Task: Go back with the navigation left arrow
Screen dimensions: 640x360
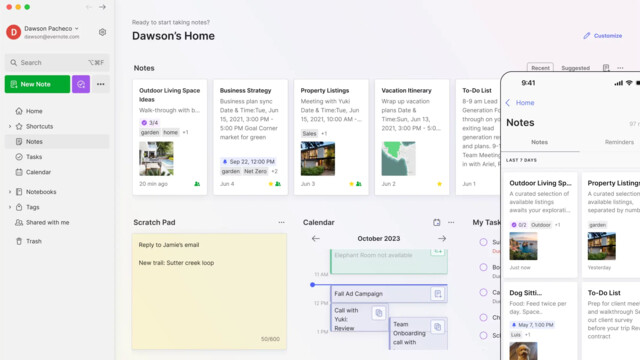Action: point(89,7)
